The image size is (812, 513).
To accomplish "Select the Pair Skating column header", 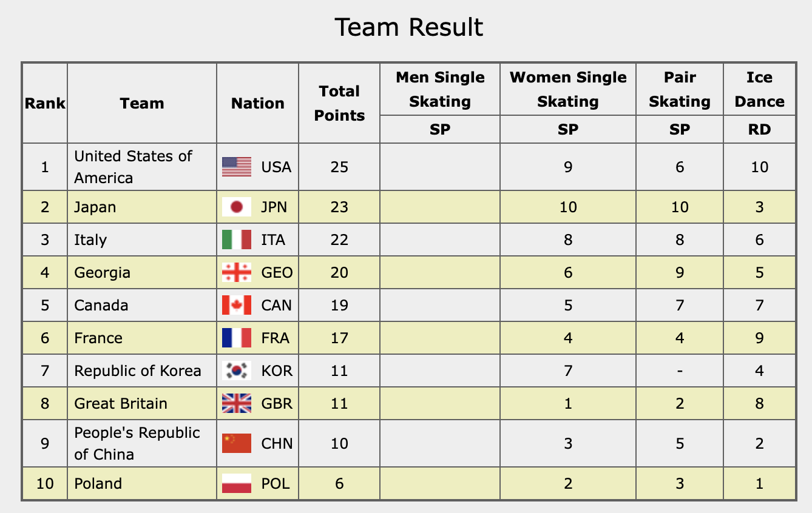I will [680, 89].
